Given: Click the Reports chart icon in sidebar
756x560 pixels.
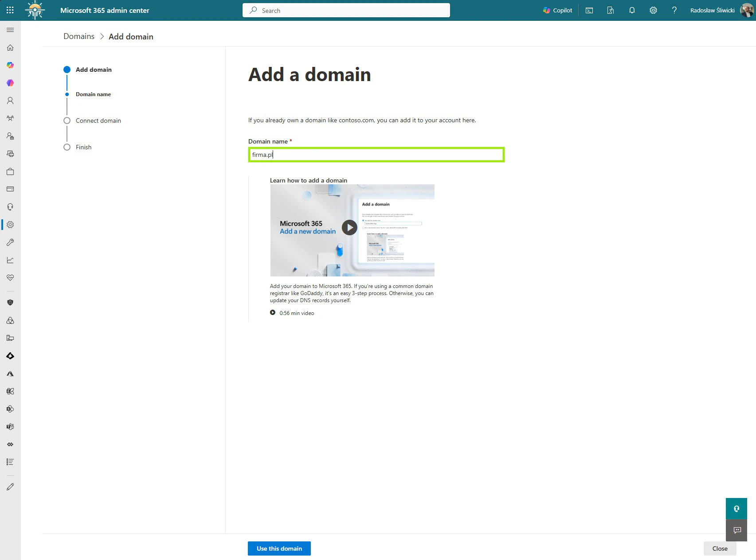Looking at the screenshot, I should [10, 260].
